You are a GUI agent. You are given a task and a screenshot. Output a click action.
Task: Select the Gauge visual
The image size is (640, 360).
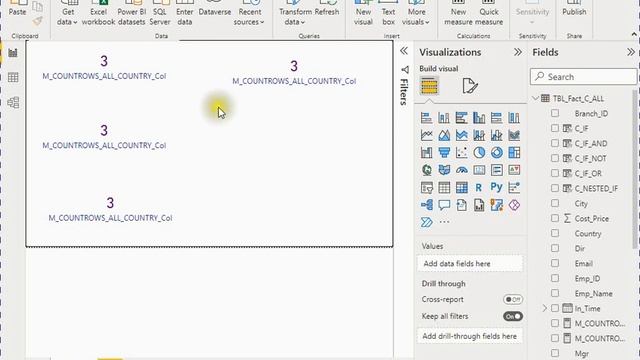tap(462, 170)
